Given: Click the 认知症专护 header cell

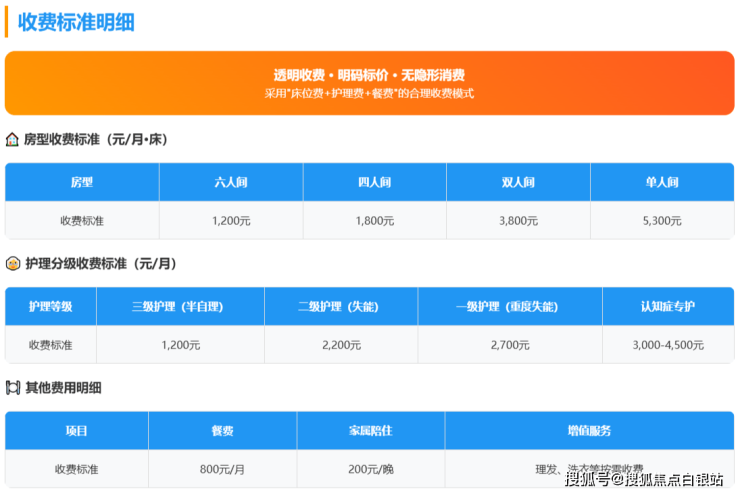Looking at the screenshot, I should pyautogui.click(x=668, y=306).
